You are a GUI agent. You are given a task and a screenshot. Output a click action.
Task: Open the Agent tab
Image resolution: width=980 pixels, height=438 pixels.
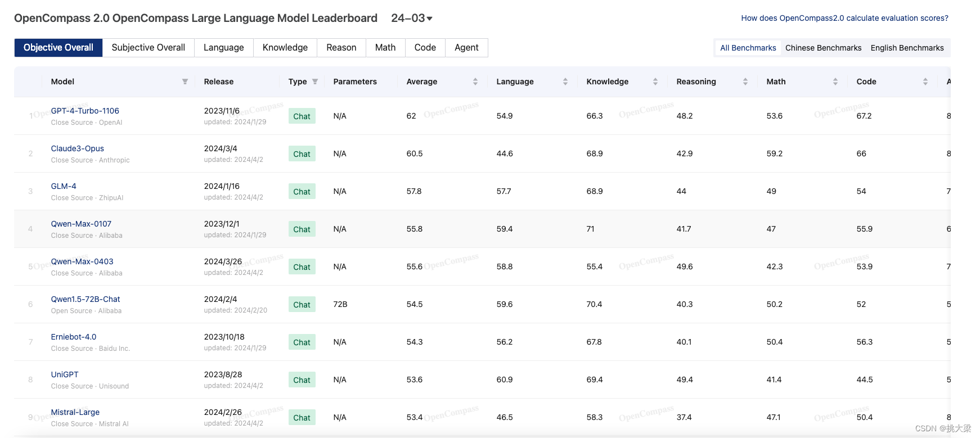click(x=467, y=48)
